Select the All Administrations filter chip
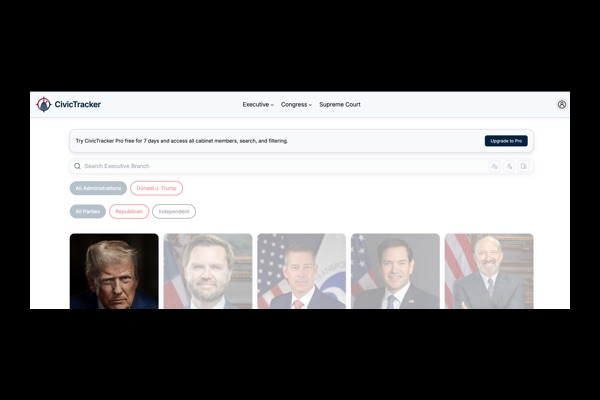The width and height of the screenshot is (600, 400). [x=98, y=188]
